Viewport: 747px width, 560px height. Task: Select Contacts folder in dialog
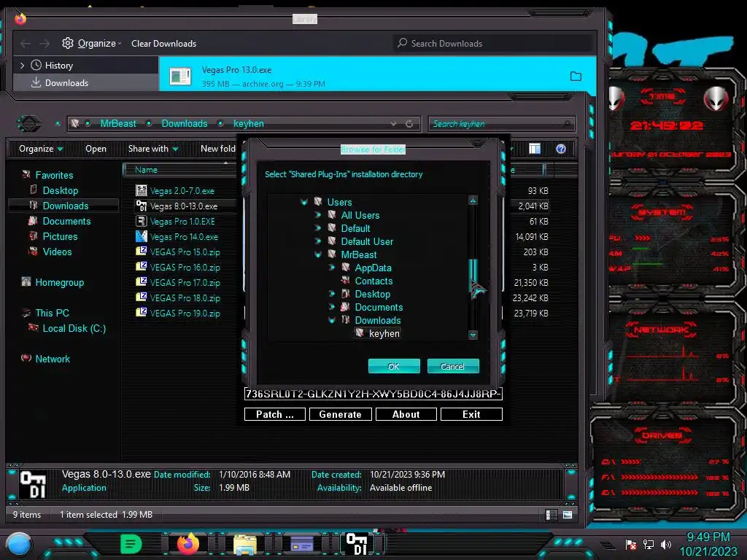(x=373, y=281)
